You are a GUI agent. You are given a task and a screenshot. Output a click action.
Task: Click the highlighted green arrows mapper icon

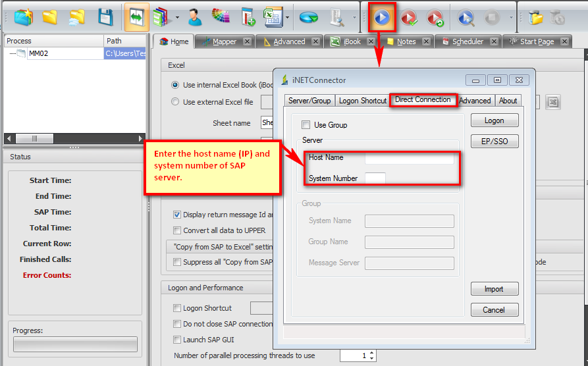pyautogui.click(x=137, y=17)
